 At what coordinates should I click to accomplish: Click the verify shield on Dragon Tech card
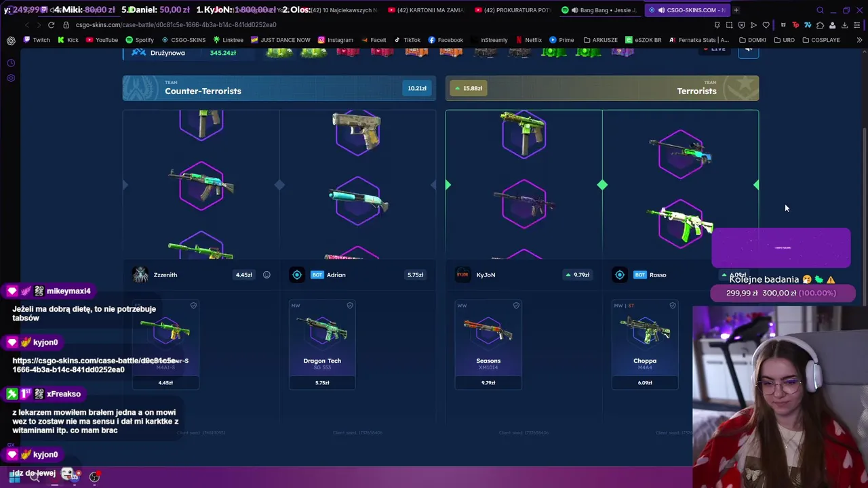(350, 306)
